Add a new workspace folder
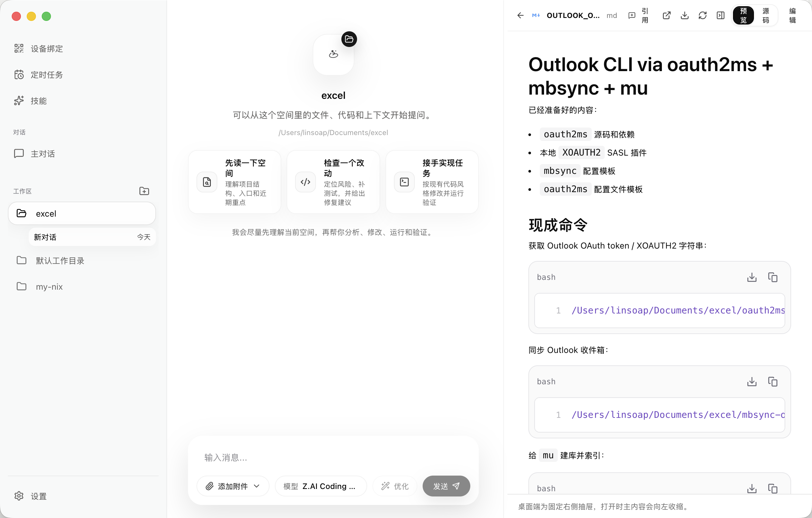The width and height of the screenshot is (812, 518). point(144,191)
